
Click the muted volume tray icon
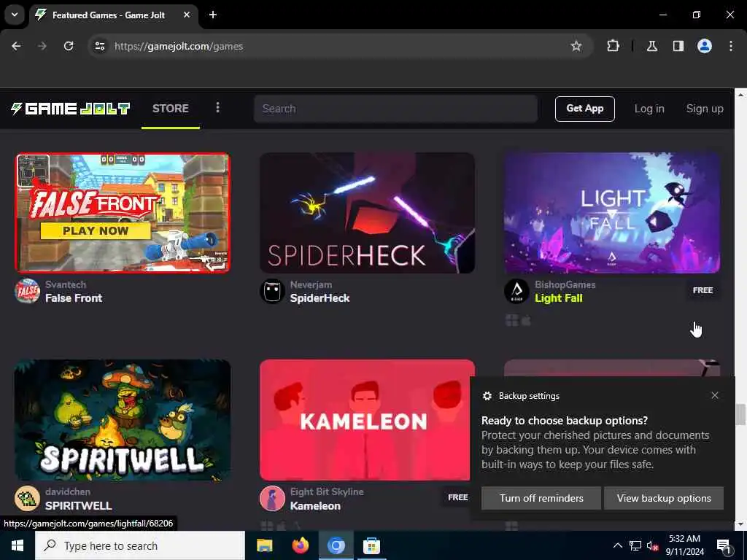pos(652,545)
